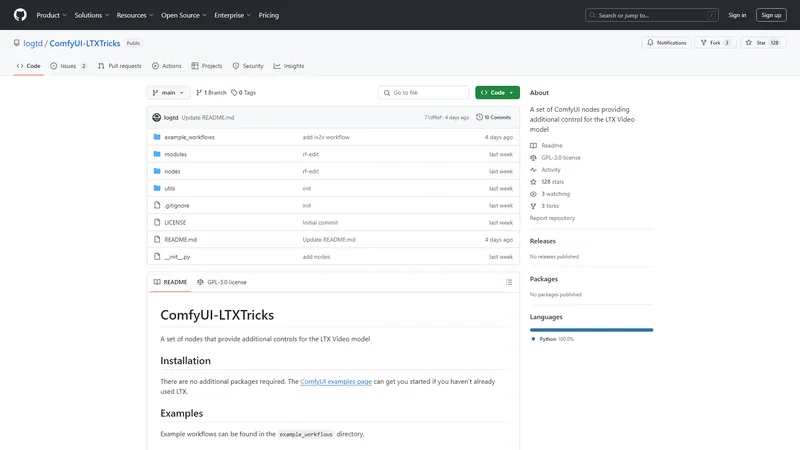Star the repository with Star button

pos(763,43)
